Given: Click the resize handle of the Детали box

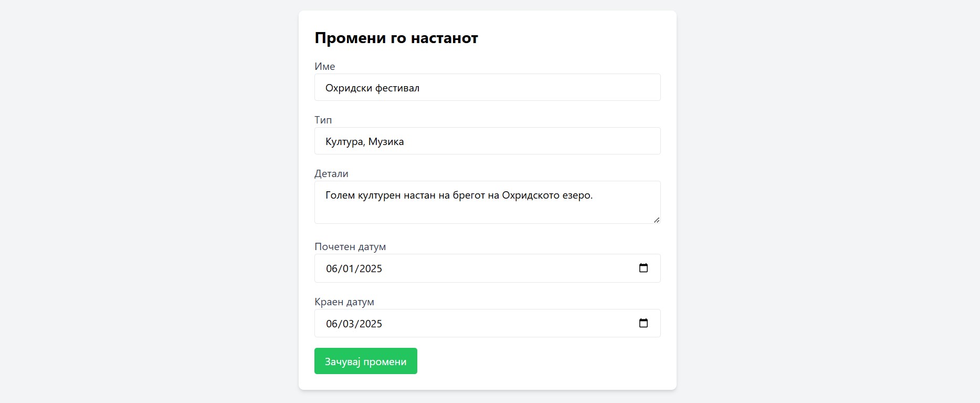Looking at the screenshot, I should [657, 220].
